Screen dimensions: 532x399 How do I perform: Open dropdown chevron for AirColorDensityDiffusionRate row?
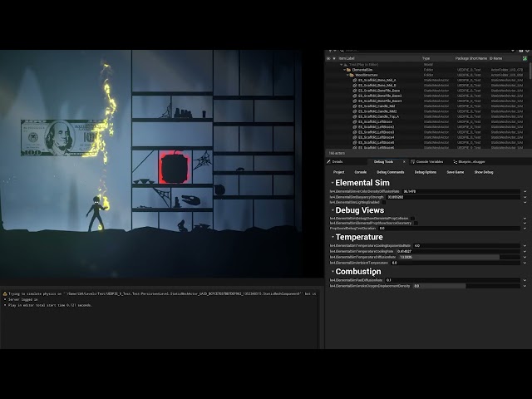pos(525,192)
